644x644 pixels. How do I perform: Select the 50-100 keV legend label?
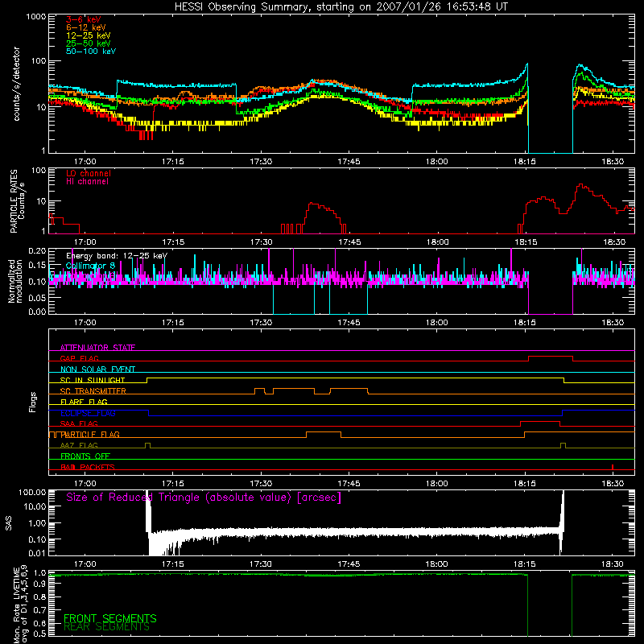click(x=91, y=51)
